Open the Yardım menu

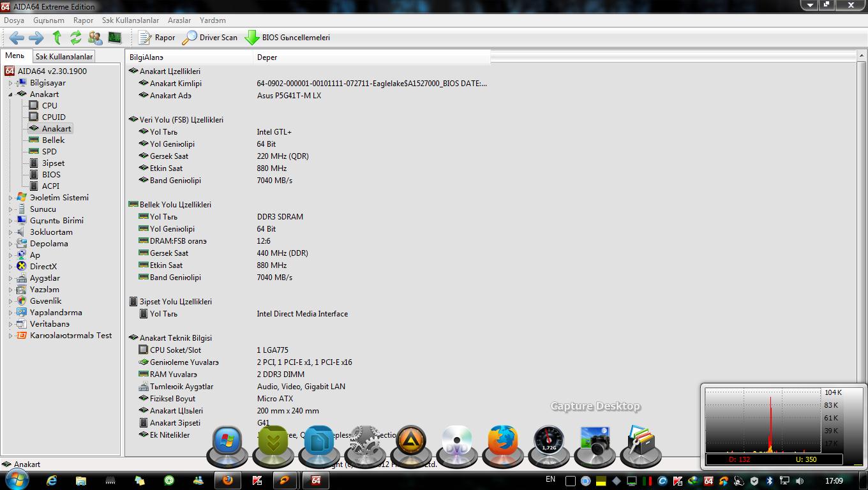(x=213, y=20)
